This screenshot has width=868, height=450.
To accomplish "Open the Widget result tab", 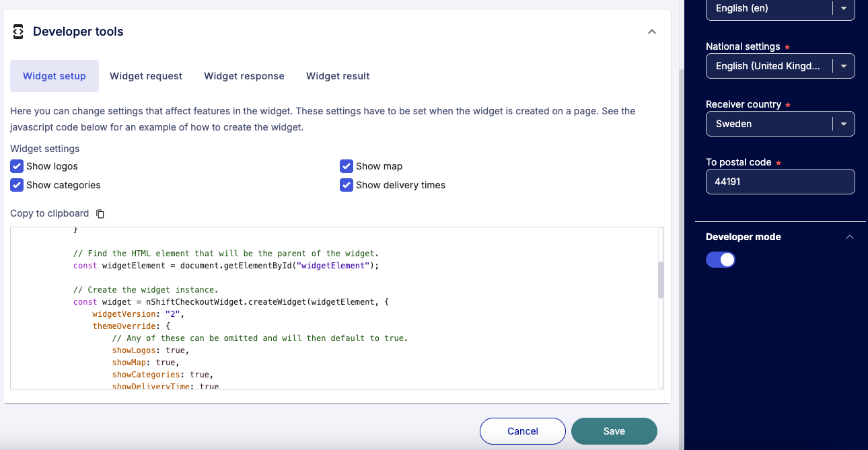I will pos(338,76).
